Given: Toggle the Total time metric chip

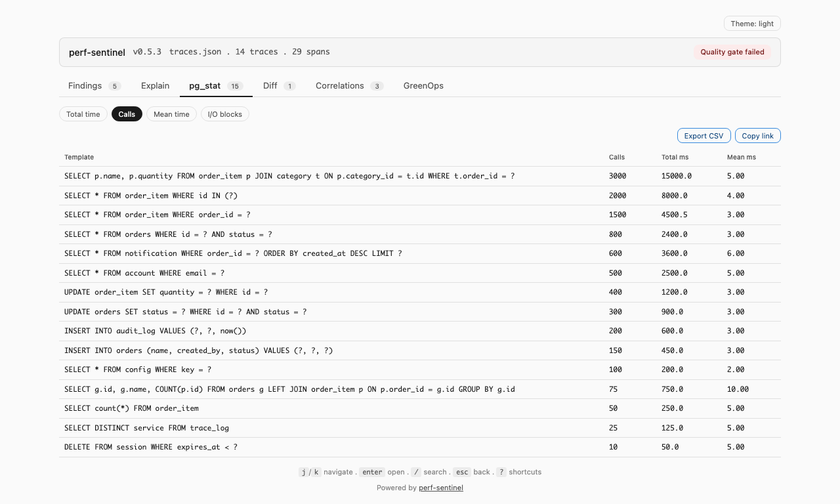Looking at the screenshot, I should [83, 114].
